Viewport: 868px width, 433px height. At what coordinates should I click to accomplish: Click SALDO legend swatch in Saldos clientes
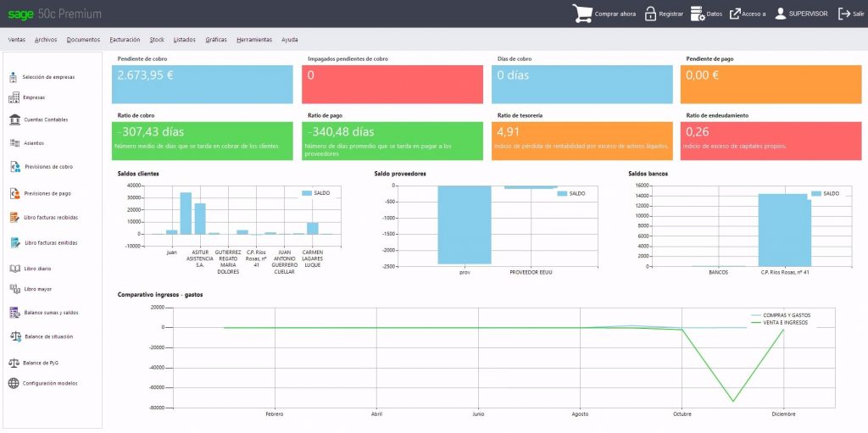(307, 193)
